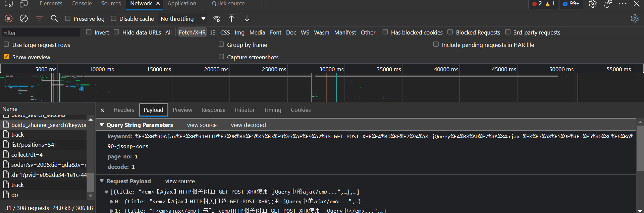
Task: Select collect?dt=4 request
Action: pos(27,155)
